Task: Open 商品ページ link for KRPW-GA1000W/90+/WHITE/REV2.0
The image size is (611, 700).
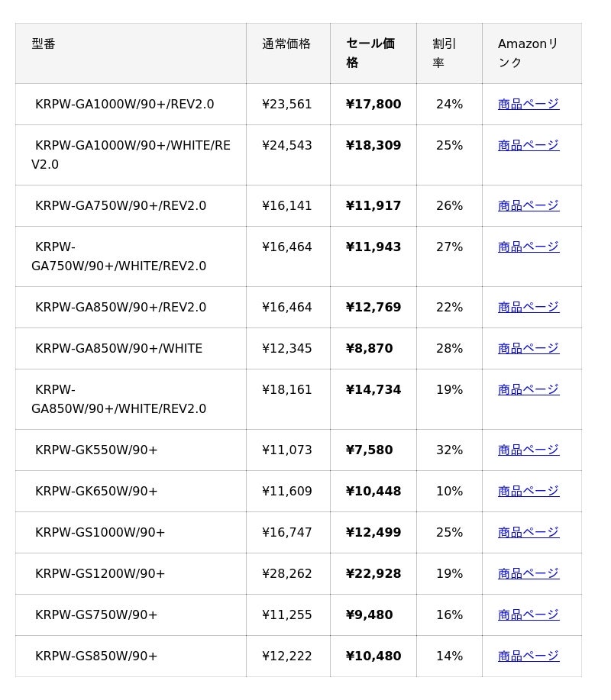Action: pyautogui.click(x=529, y=145)
